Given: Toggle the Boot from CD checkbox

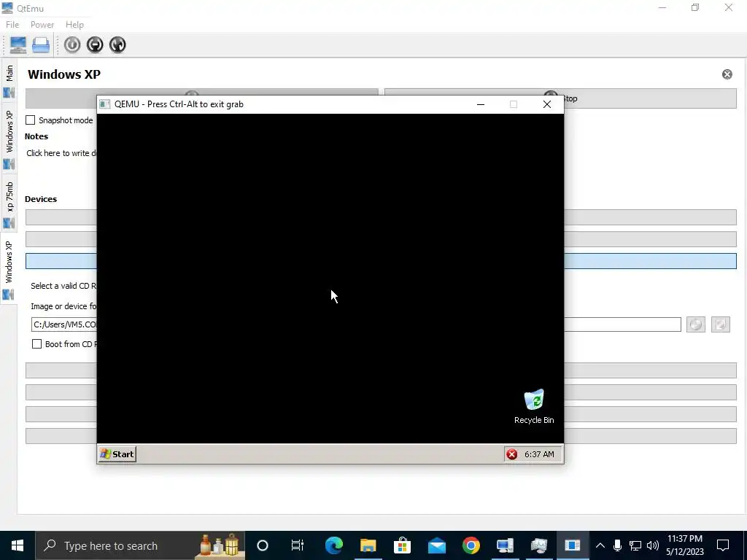Looking at the screenshot, I should [36, 344].
